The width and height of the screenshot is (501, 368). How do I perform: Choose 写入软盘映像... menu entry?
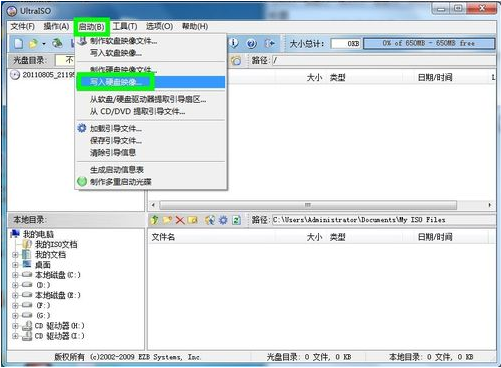pos(151,53)
